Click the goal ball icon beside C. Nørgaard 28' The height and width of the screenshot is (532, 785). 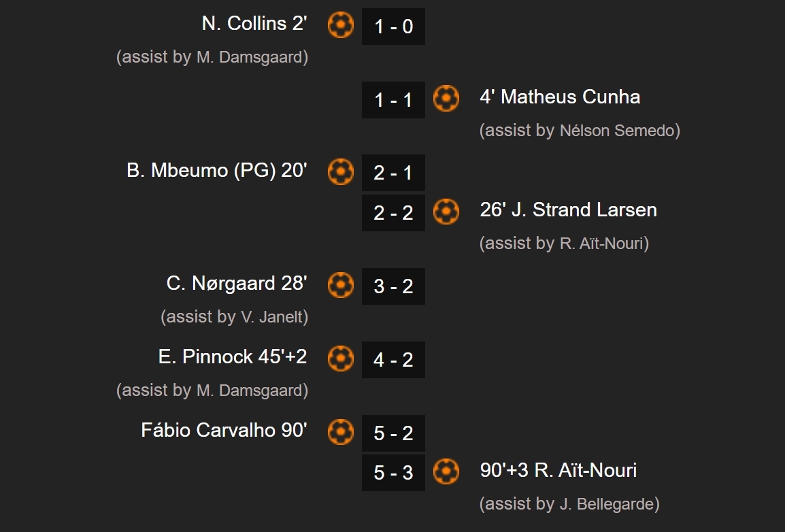pos(341,285)
